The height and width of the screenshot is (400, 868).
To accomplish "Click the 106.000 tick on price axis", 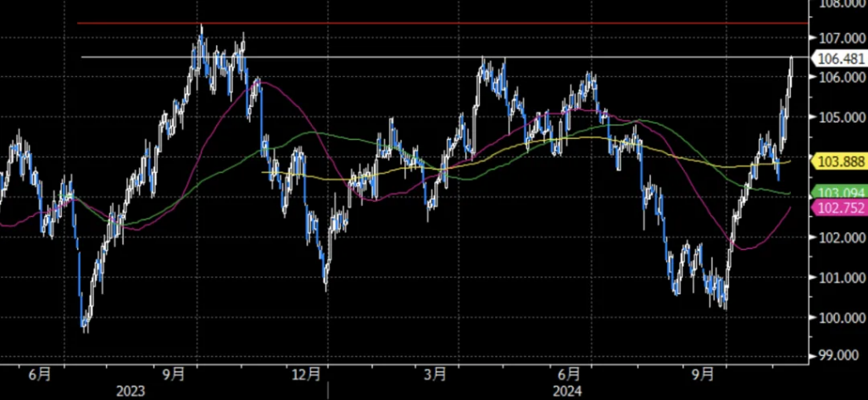I will [837, 78].
